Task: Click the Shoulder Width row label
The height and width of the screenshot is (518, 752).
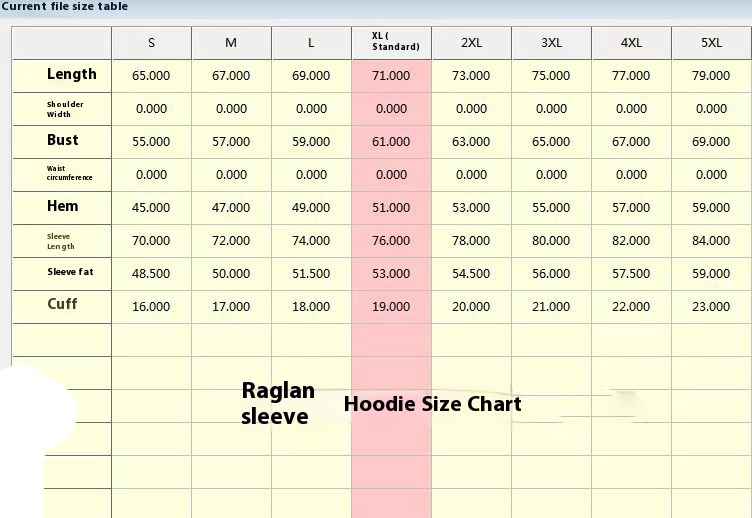Action: pos(64,108)
